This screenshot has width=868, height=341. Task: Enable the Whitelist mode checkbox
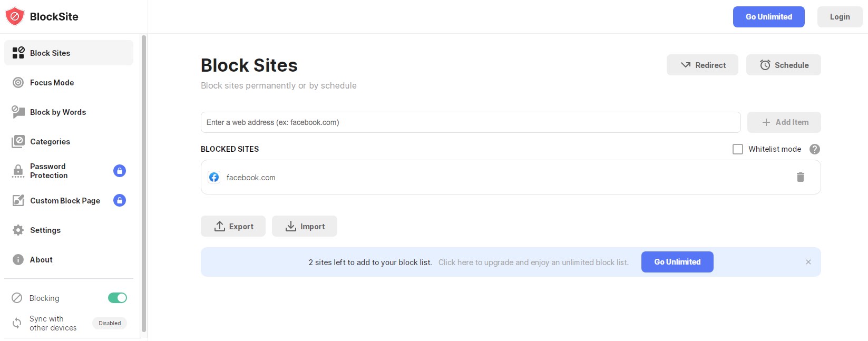pyautogui.click(x=738, y=149)
